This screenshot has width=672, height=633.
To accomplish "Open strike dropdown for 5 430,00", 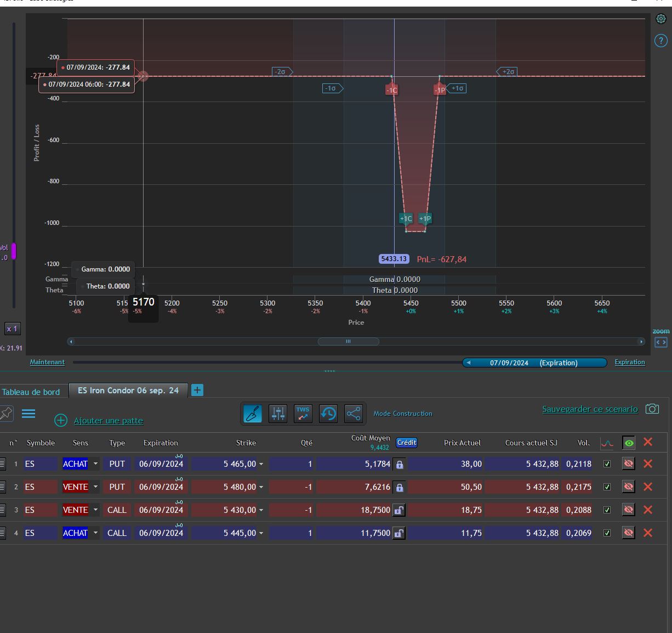I will pos(261,511).
